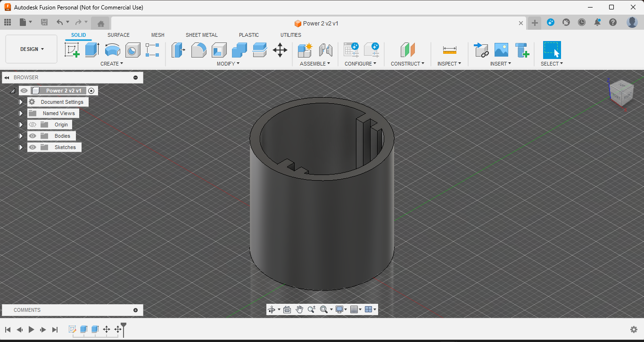This screenshot has width=644, height=342.
Task: Click the Joint tool icon
Action: pyautogui.click(x=325, y=50)
